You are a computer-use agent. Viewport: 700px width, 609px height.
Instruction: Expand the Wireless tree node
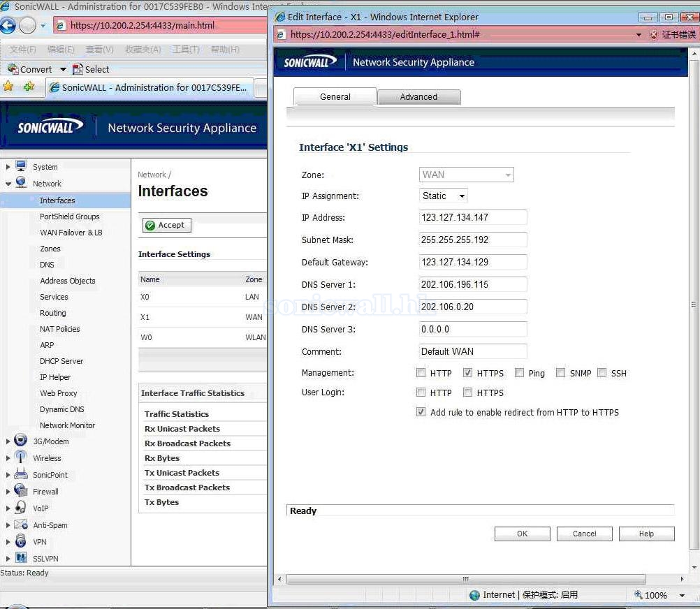click(x=8, y=458)
